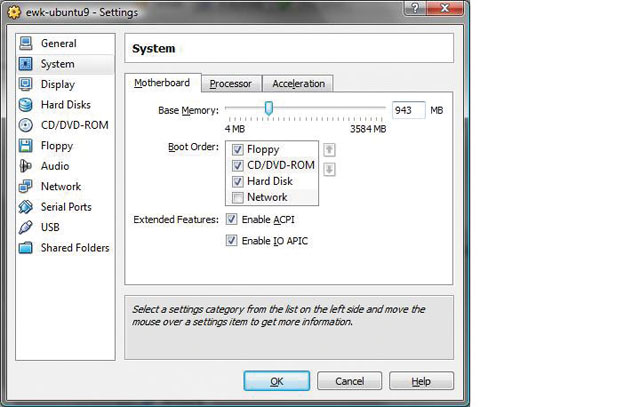Click the OK button
Viewport: 640px width, 407px height.
276,382
